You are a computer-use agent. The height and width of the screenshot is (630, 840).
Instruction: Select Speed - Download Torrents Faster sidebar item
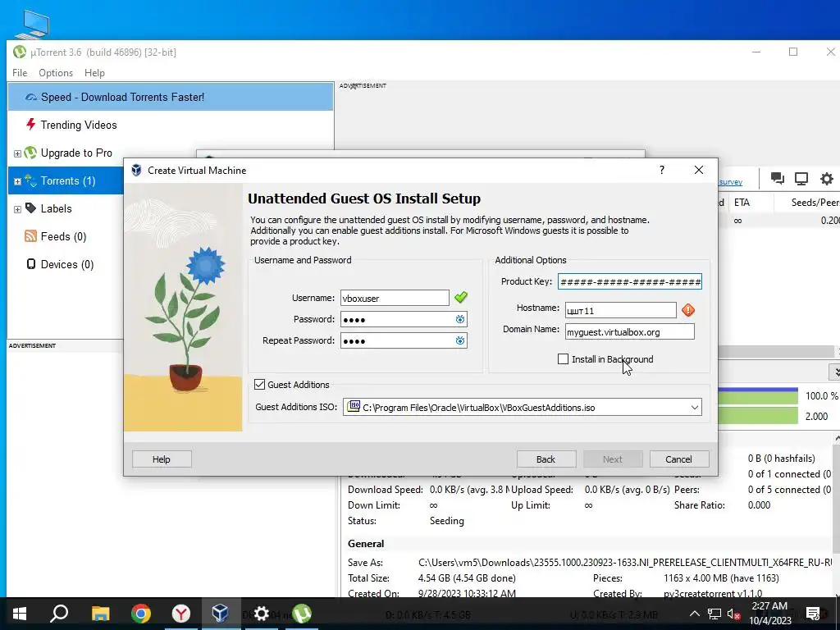coord(171,97)
